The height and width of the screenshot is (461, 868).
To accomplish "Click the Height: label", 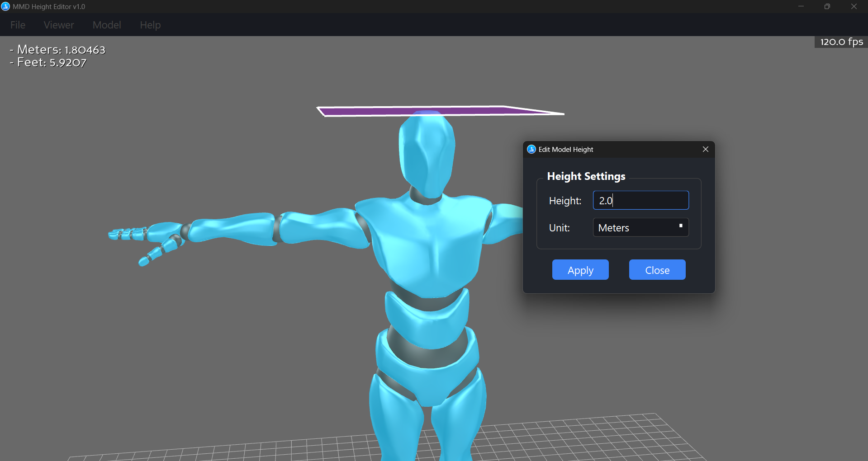I will 565,201.
